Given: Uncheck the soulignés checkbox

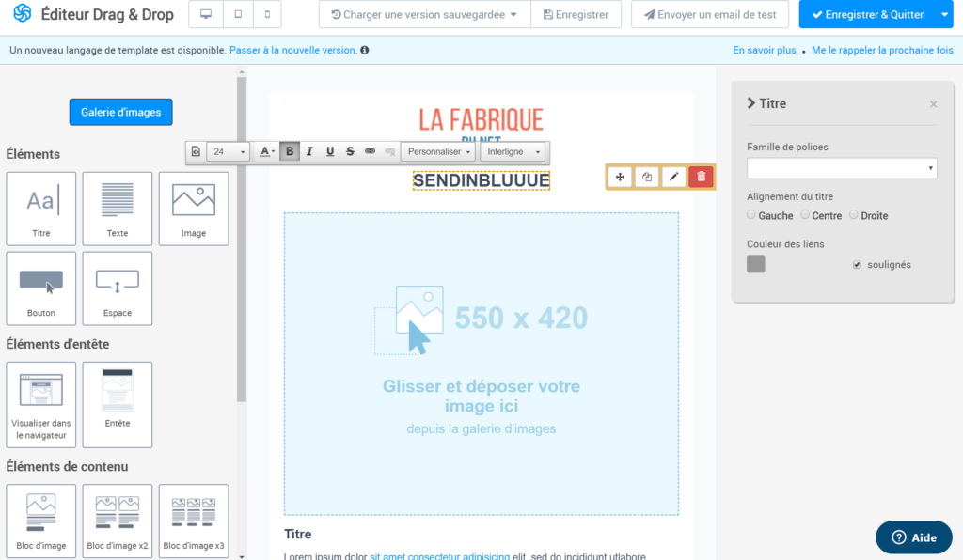Looking at the screenshot, I should click(x=857, y=265).
